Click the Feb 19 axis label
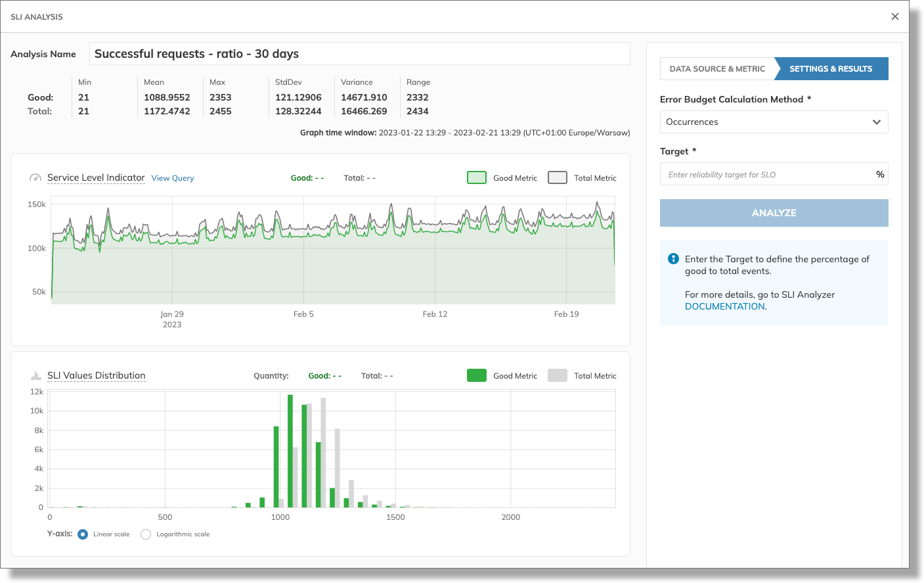Image resolution: width=924 pixels, height=583 pixels. (566, 314)
